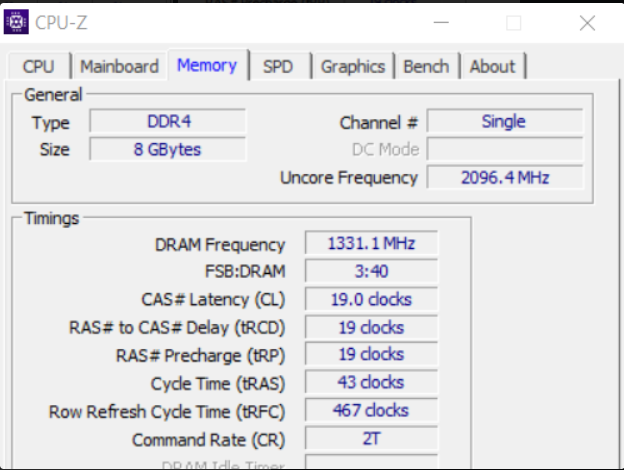624x470 pixels.
Task: Select the 2T command rate value
Action: point(371,438)
